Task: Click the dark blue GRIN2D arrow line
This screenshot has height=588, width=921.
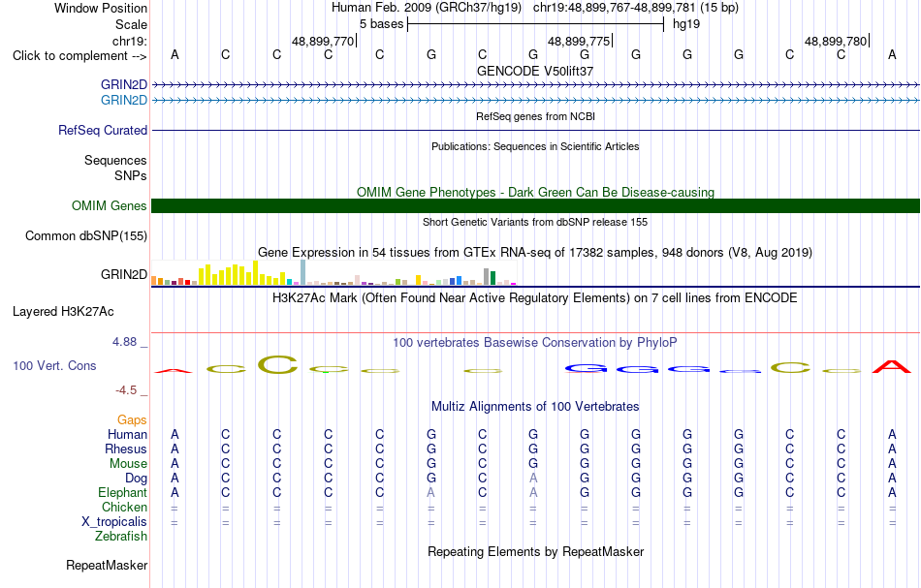Action: point(535,85)
